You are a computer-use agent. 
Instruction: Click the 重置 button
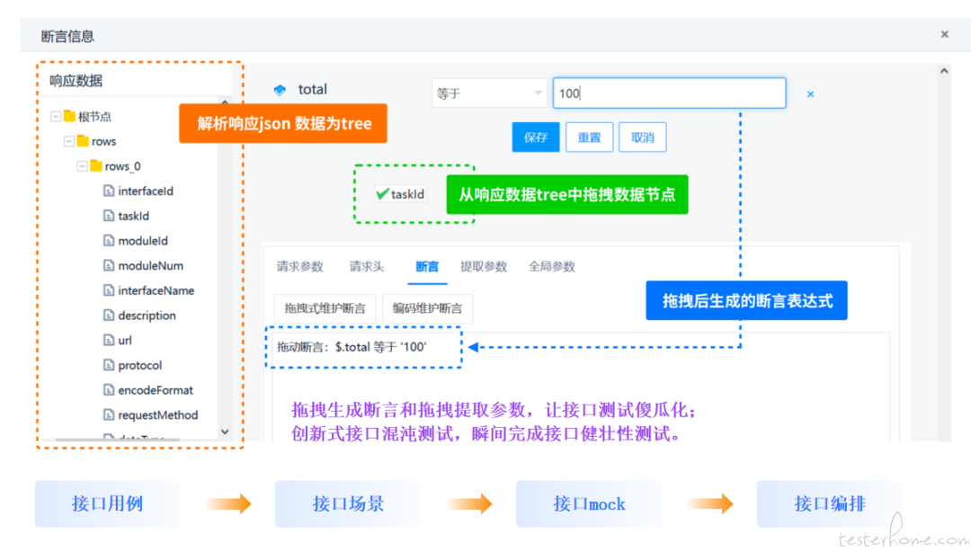(x=589, y=137)
